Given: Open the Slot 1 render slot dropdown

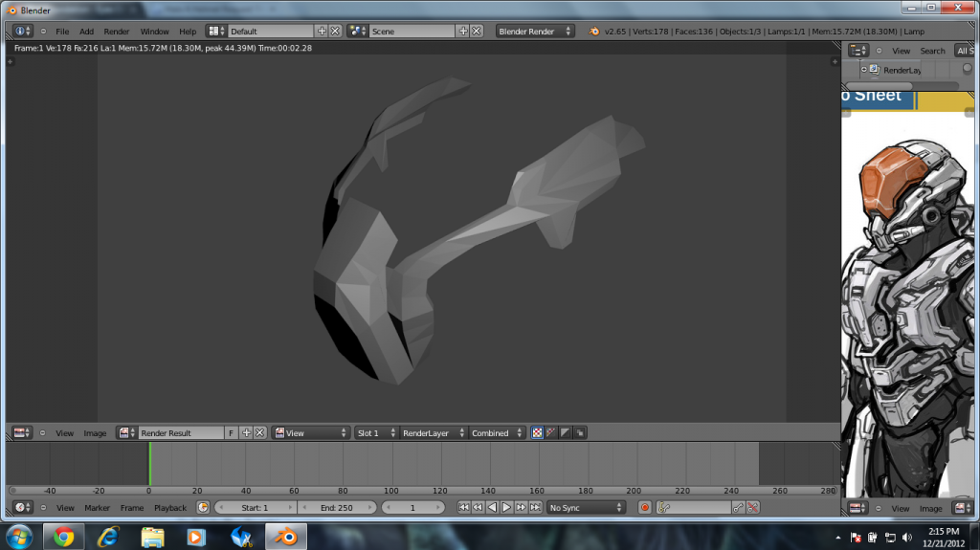Looking at the screenshot, I should point(375,433).
